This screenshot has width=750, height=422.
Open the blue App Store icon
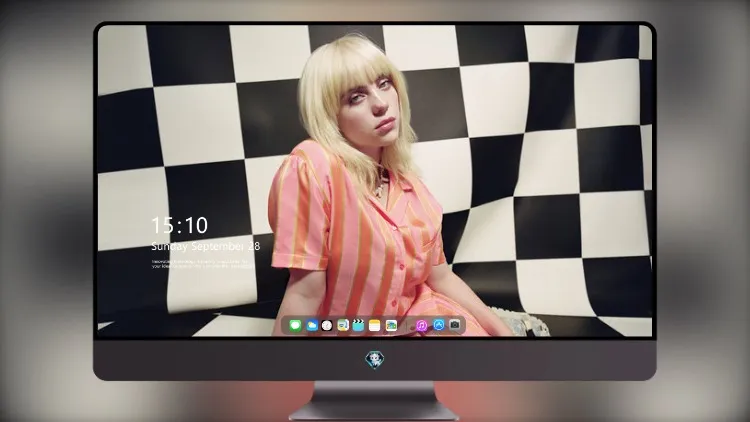pos(439,325)
